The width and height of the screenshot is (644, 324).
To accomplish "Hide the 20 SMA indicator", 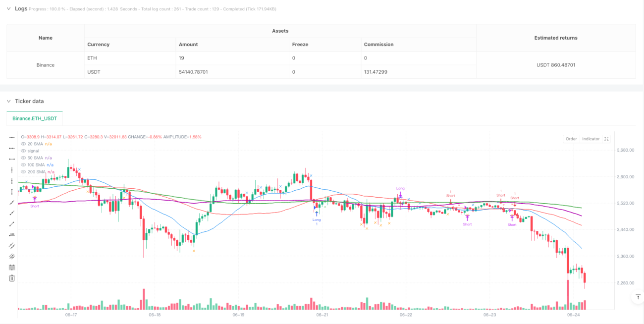I will pyautogui.click(x=23, y=144).
